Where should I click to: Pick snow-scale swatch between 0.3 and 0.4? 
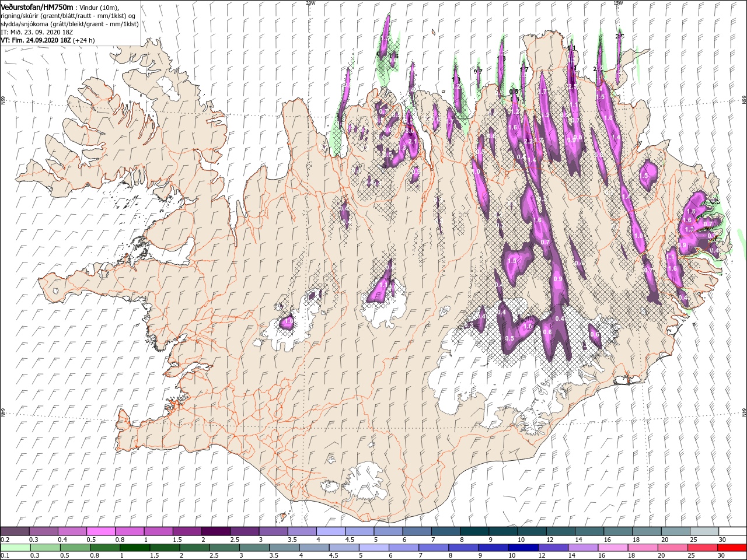pos(43,531)
